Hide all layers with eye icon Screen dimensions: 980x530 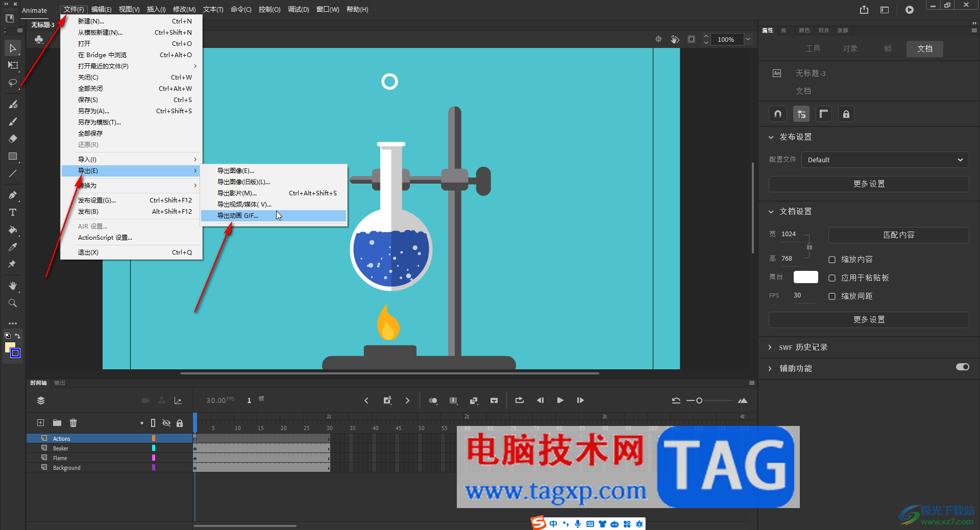click(x=166, y=423)
